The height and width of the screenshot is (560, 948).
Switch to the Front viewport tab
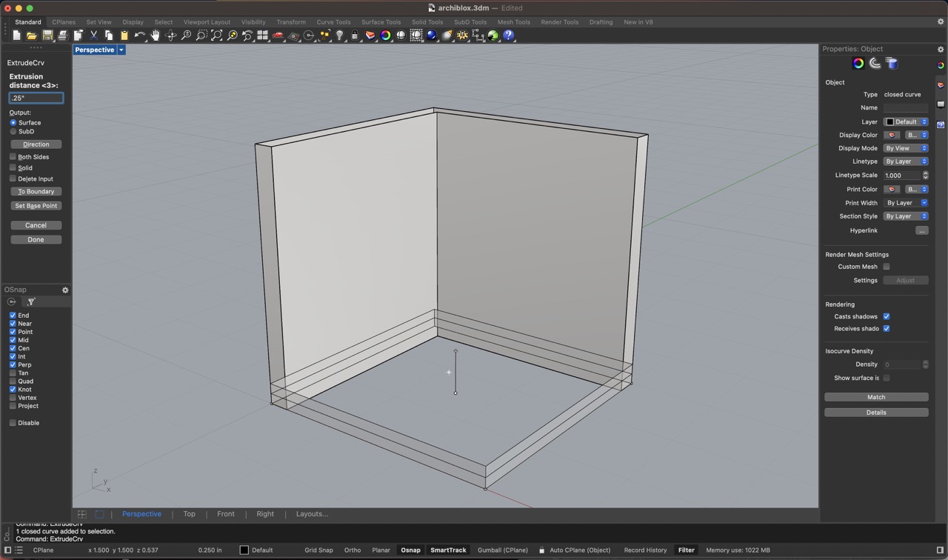click(226, 514)
